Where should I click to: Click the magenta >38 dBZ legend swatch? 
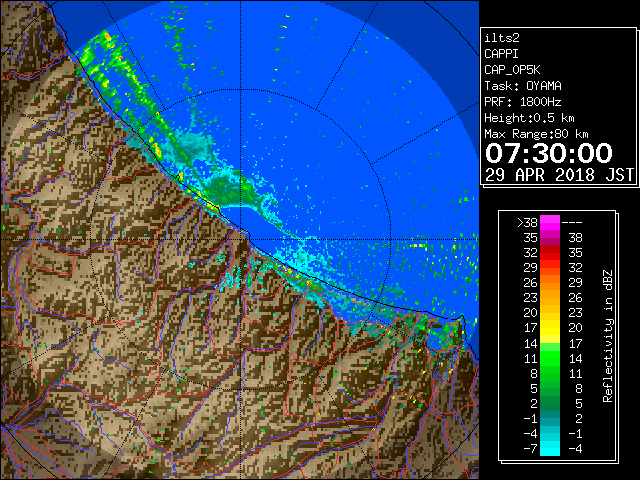click(549, 223)
